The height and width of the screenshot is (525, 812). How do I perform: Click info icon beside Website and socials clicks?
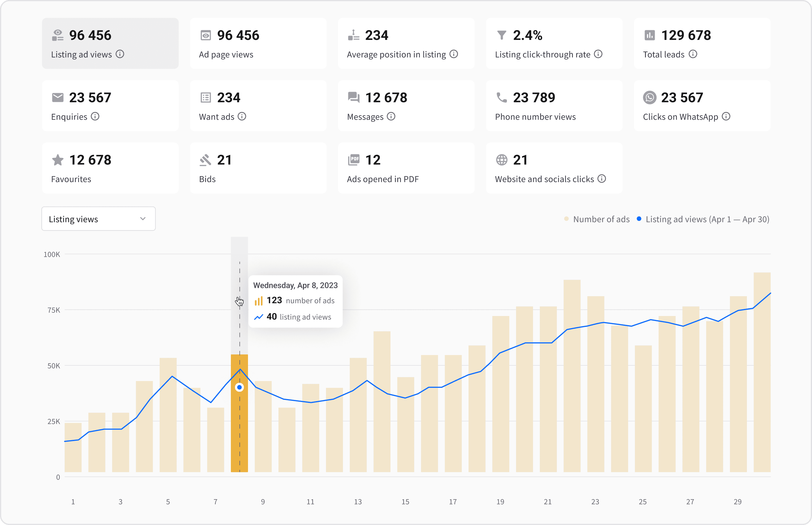(602, 179)
